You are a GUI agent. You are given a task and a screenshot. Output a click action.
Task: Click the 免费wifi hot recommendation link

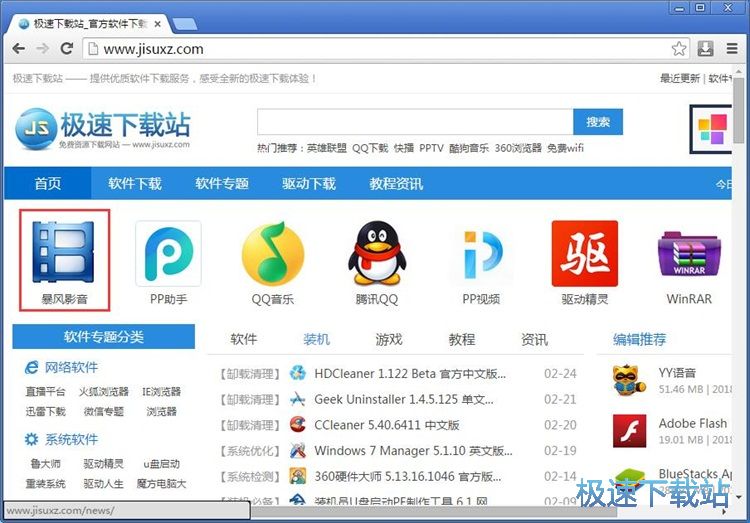point(565,148)
